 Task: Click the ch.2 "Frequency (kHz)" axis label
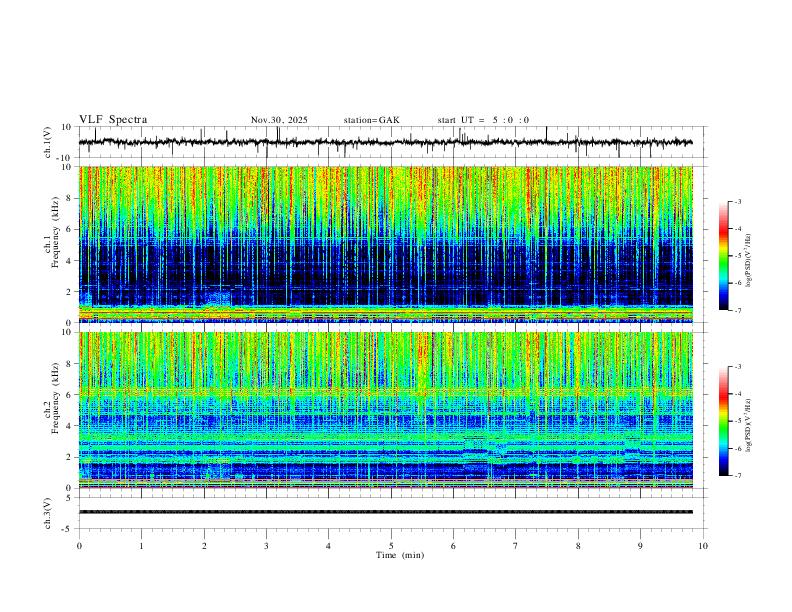(56, 398)
